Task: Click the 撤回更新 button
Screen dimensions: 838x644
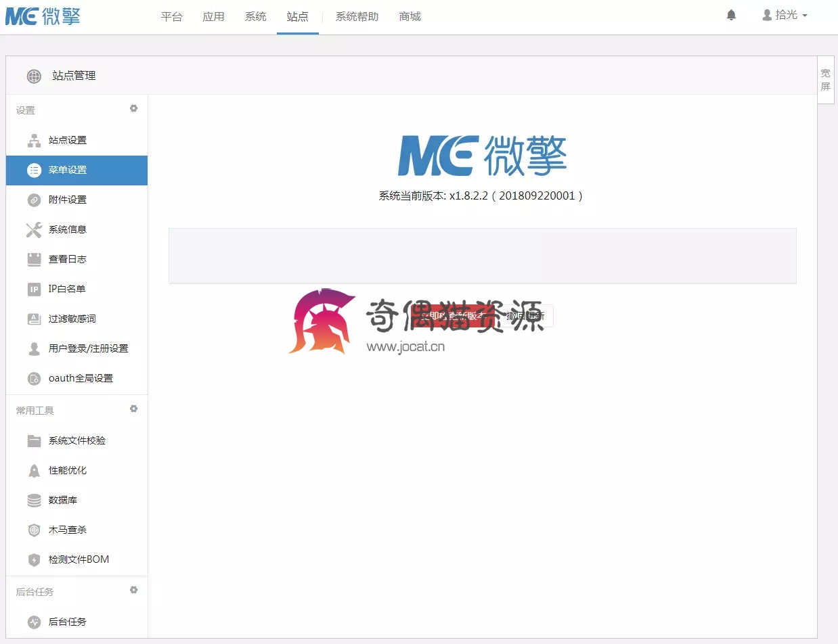Action: click(x=525, y=316)
